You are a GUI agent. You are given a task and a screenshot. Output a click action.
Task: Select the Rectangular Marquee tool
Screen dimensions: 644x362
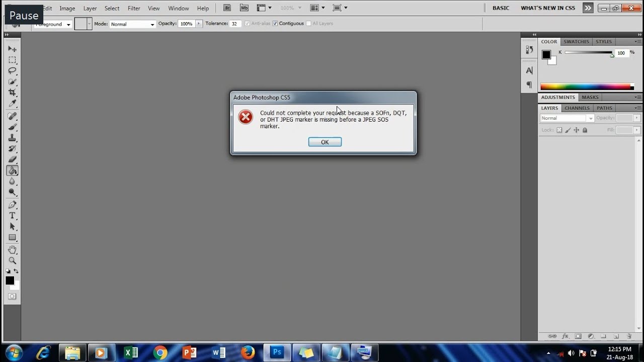[13, 60]
